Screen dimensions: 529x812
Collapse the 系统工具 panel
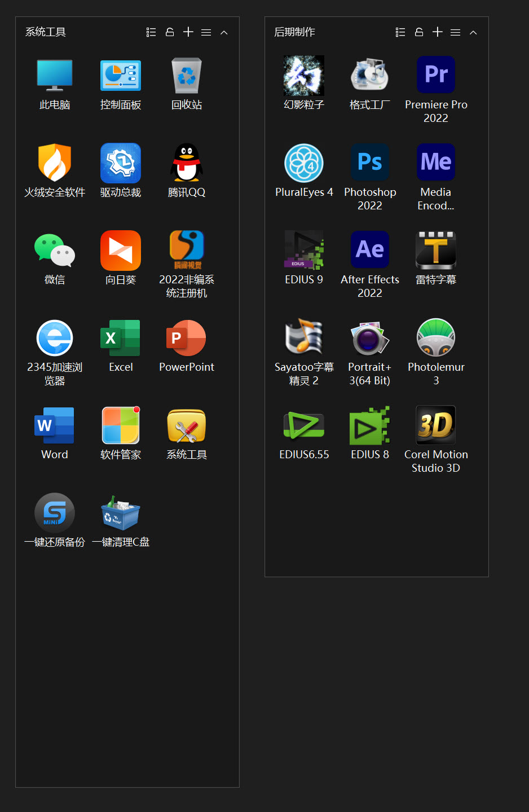click(x=224, y=33)
